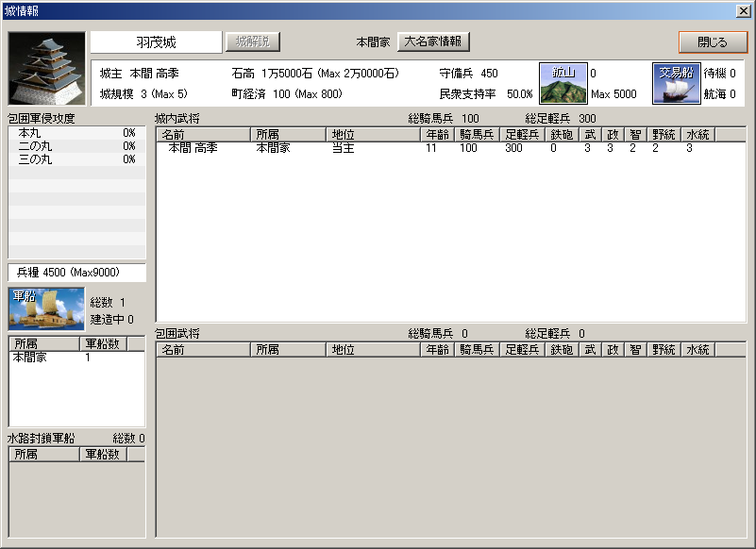756x549 pixels.
Task: Click 地位 column header in 包囲武将 list
Action: click(372, 350)
